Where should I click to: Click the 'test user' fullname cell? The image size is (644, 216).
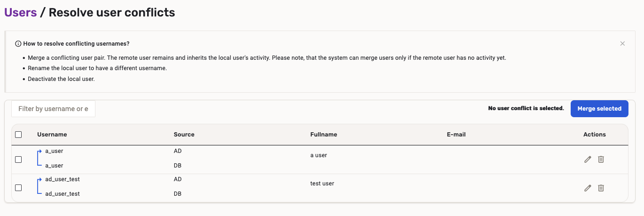(322, 184)
